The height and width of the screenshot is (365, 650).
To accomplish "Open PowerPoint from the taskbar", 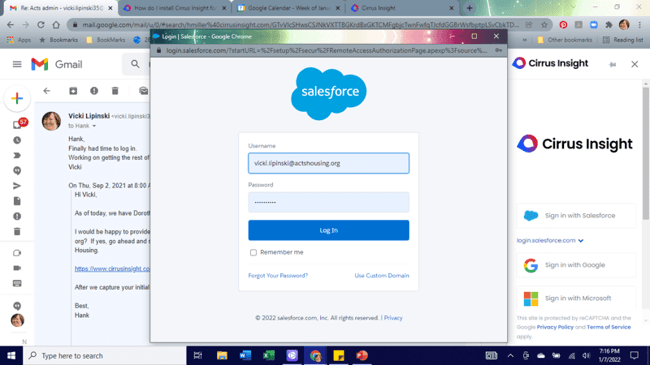I will [362, 355].
